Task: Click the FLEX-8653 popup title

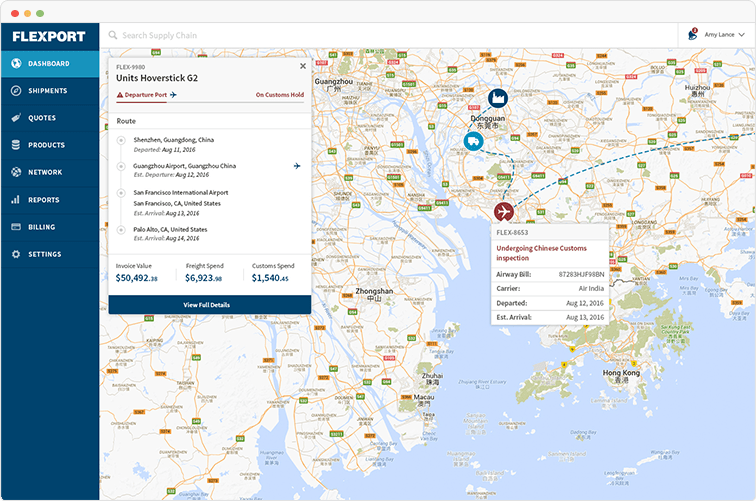Action: (512, 232)
